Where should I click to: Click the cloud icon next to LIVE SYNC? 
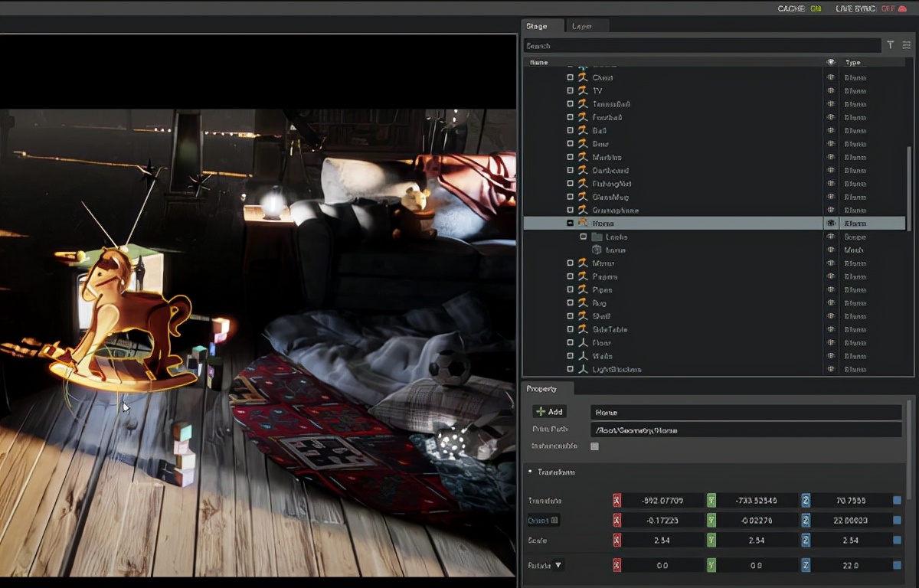[x=902, y=8]
